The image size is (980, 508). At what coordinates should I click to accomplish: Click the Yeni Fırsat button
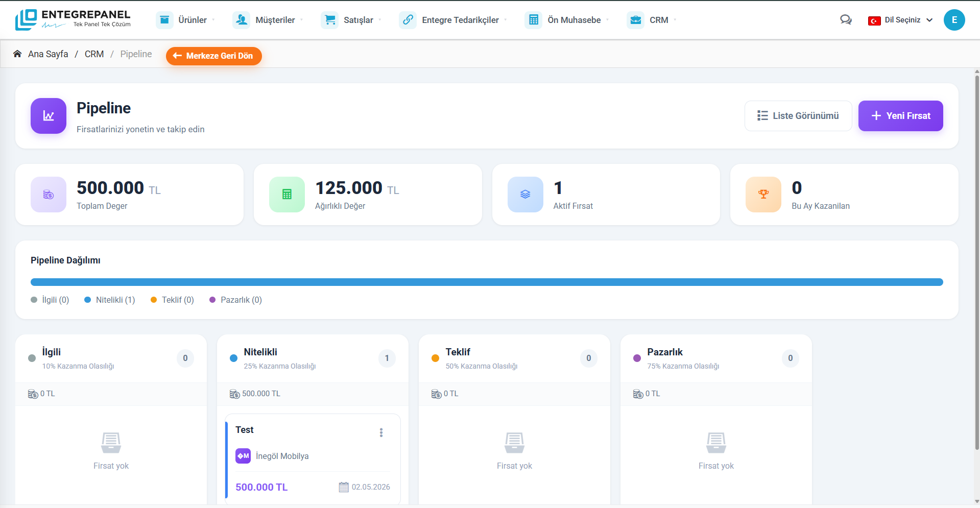coord(900,115)
